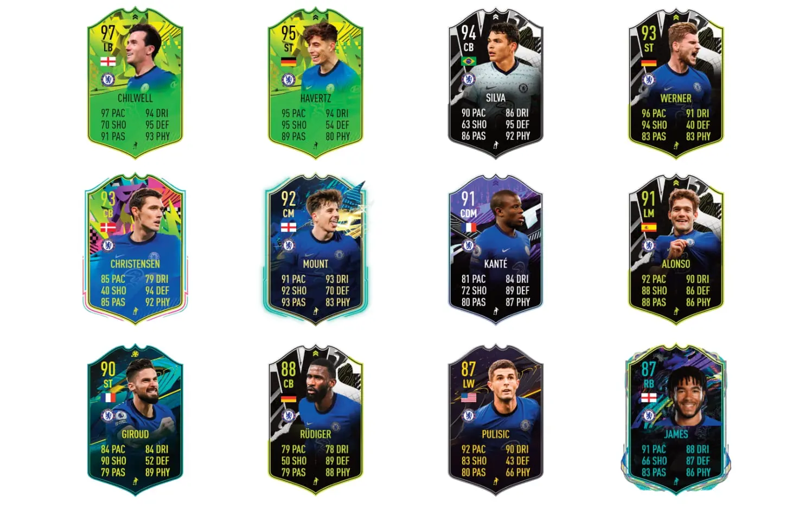Viewport: 812px width, 513px height.
Task: Click the Spain flag on Alonso's card
Action: click(649, 227)
